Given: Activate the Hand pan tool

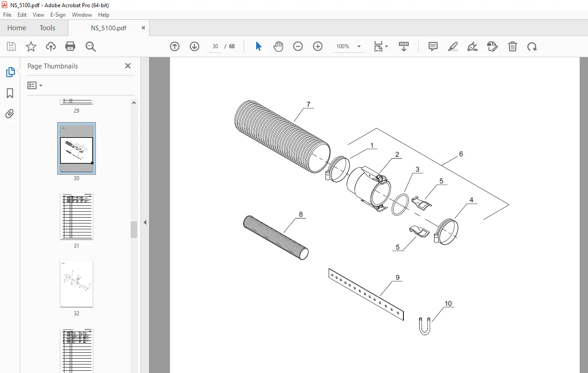Looking at the screenshot, I should click(278, 46).
